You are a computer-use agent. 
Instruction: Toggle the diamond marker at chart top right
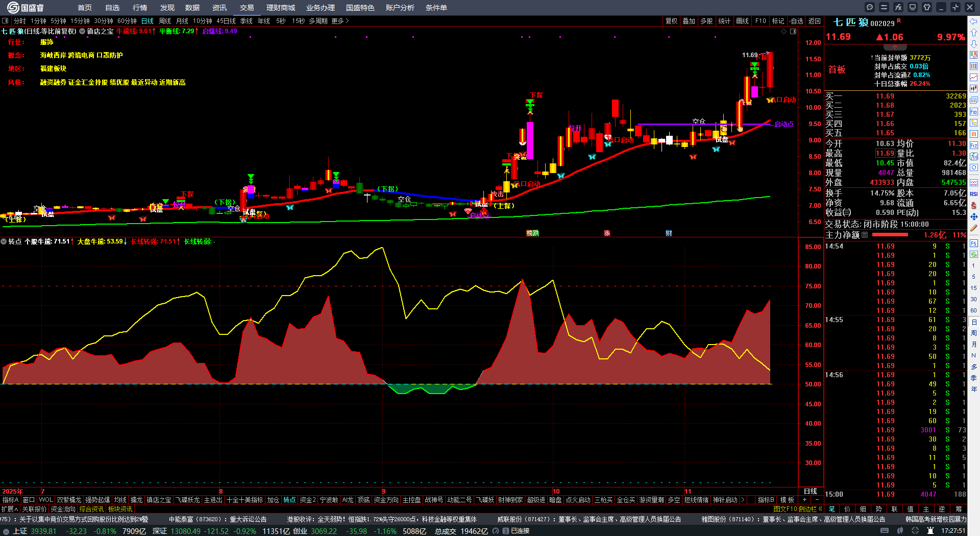click(x=784, y=31)
